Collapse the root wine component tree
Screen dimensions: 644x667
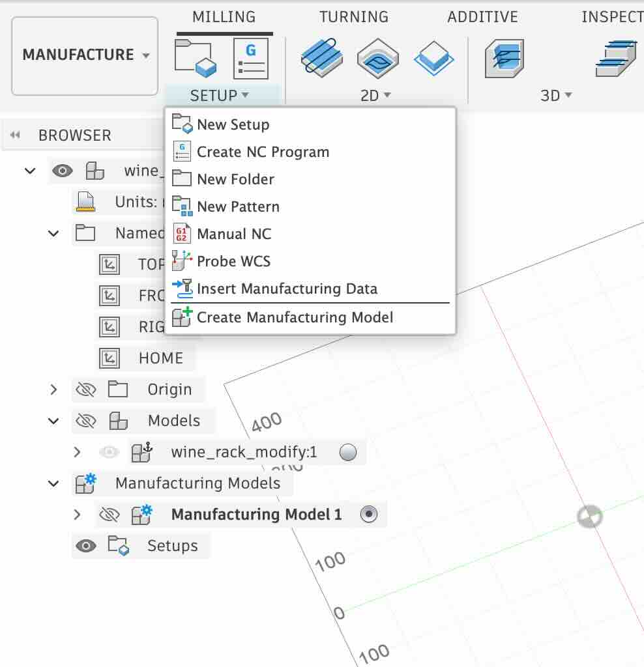30,171
